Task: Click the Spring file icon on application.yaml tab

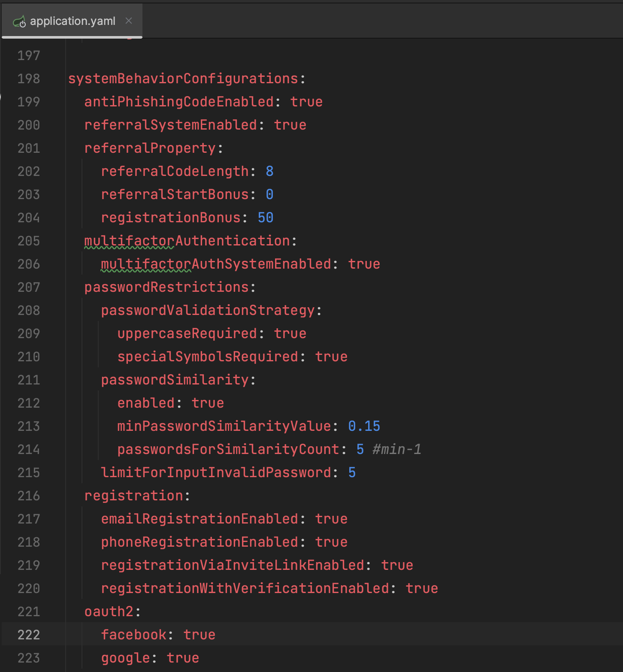Action: pos(19,21)
